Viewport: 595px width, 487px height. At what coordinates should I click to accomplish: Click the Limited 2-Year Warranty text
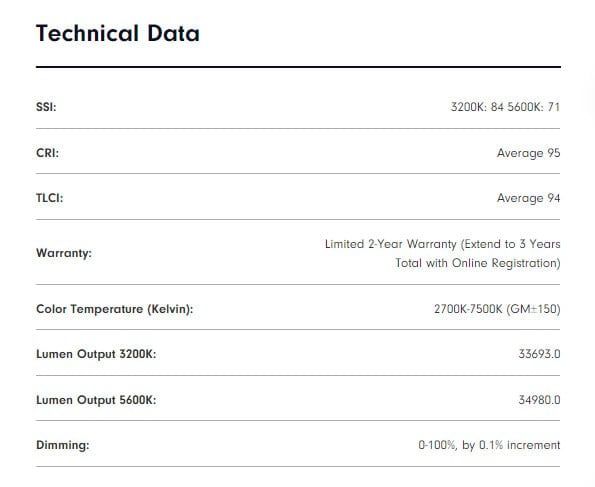click(x=391, y=244)
